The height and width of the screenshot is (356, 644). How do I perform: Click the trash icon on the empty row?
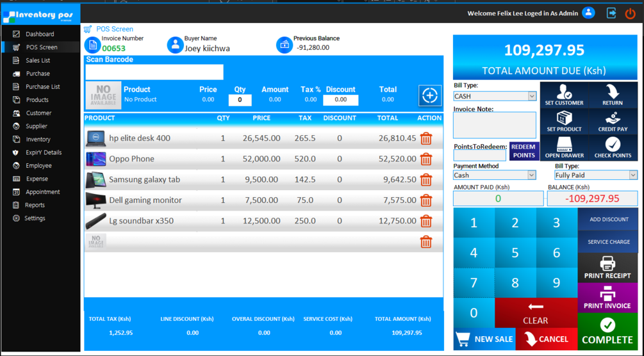click(426, 241)
